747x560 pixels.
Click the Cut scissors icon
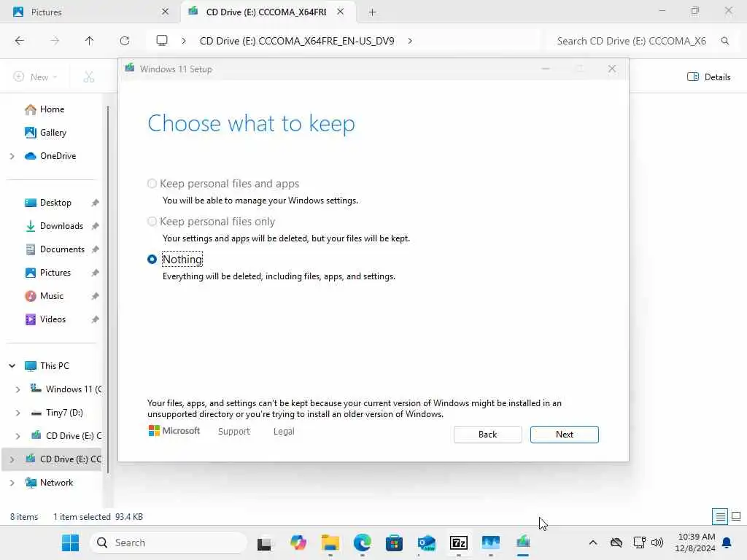coord(88,77)
